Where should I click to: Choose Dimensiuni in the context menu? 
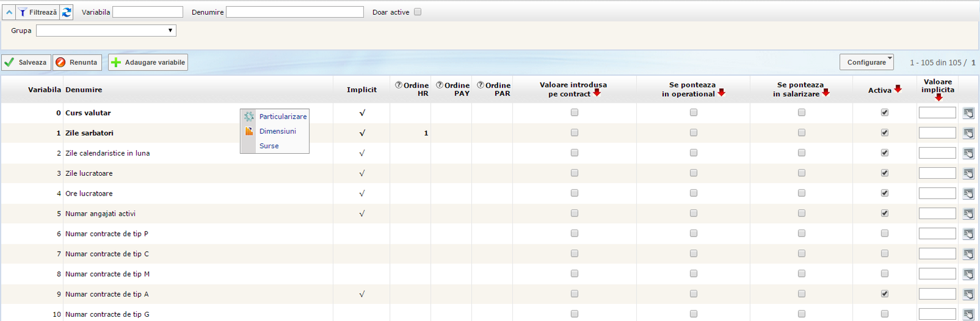click(x=277, y=131)
